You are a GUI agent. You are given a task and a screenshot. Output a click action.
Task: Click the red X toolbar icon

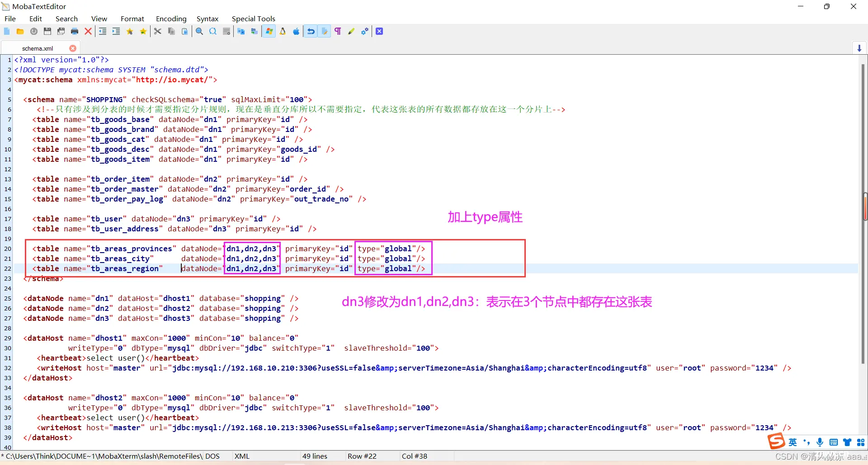[88, 31]
